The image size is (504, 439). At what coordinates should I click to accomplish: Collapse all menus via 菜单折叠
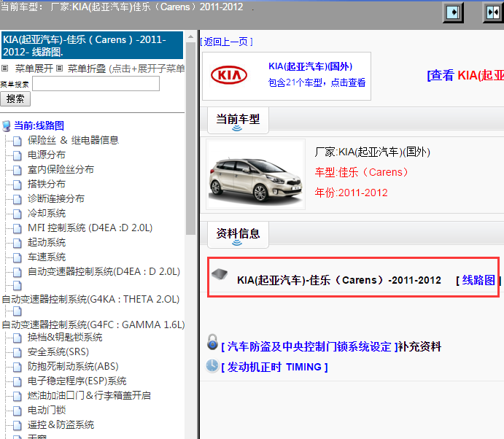click(x=87, y=69)
